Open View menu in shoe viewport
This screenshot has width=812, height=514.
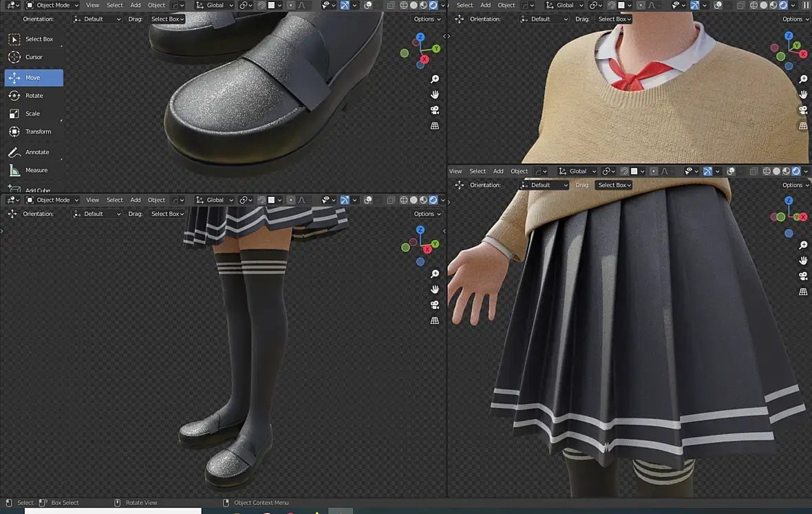click(x=93, y=6)
